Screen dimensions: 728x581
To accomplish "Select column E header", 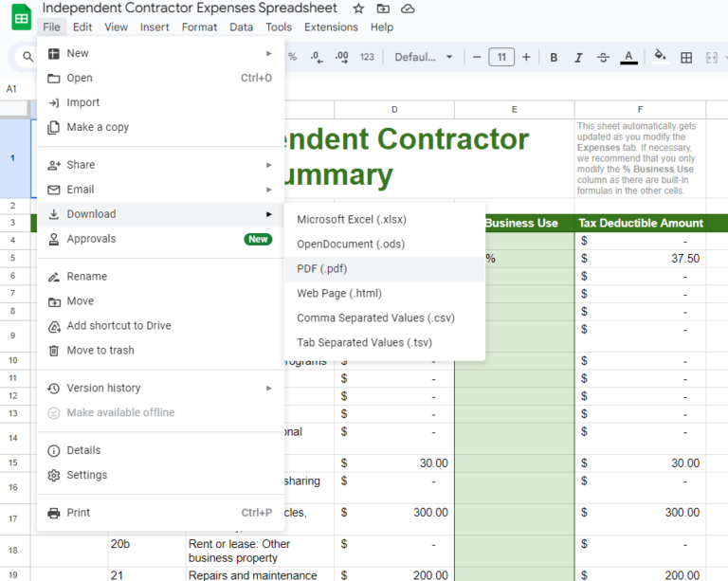I will coord(514,110).
